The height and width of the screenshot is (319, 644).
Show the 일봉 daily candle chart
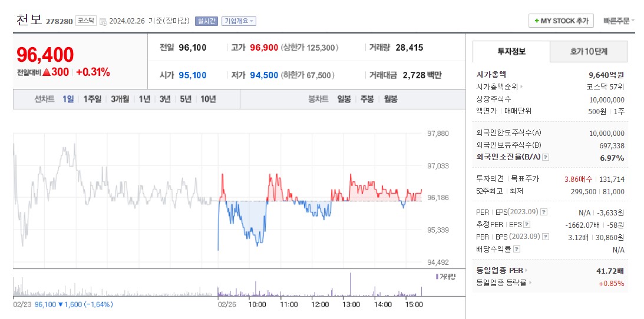point(344,99)
